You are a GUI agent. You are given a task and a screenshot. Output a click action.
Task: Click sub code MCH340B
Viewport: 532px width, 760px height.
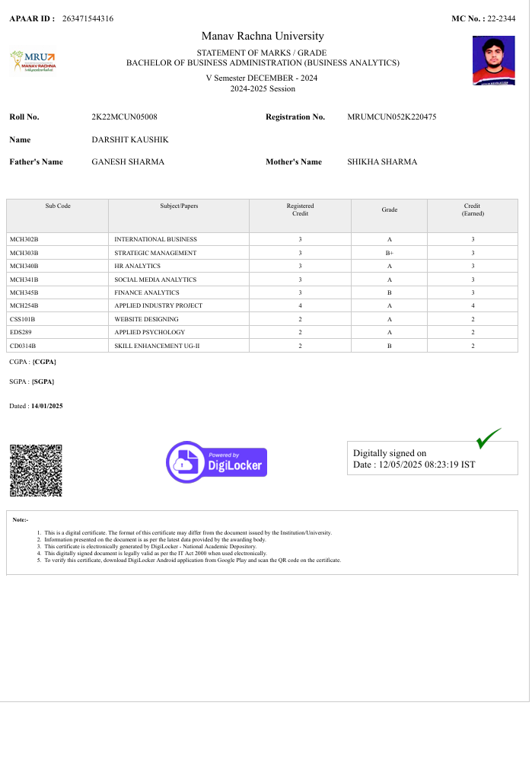24,266
